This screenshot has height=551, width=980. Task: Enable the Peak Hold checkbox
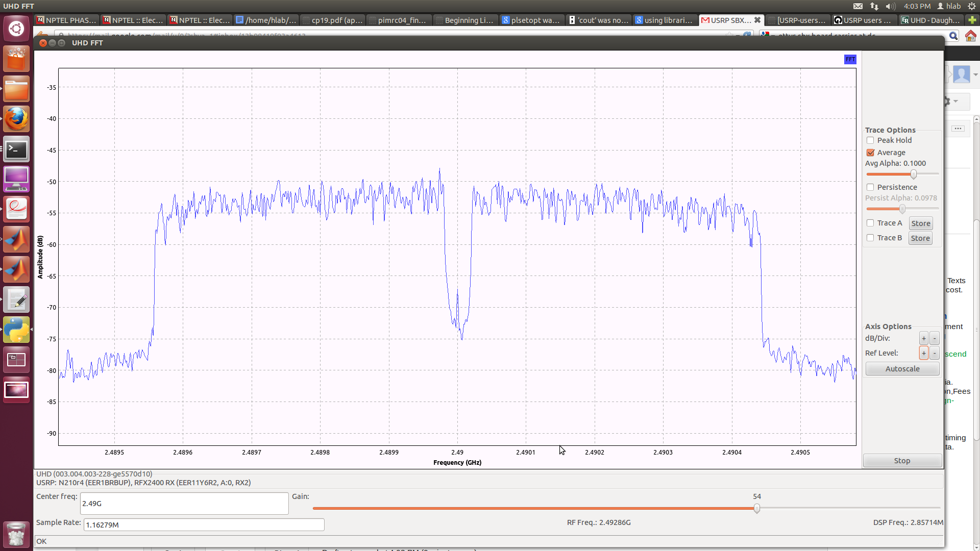(871, 140)
